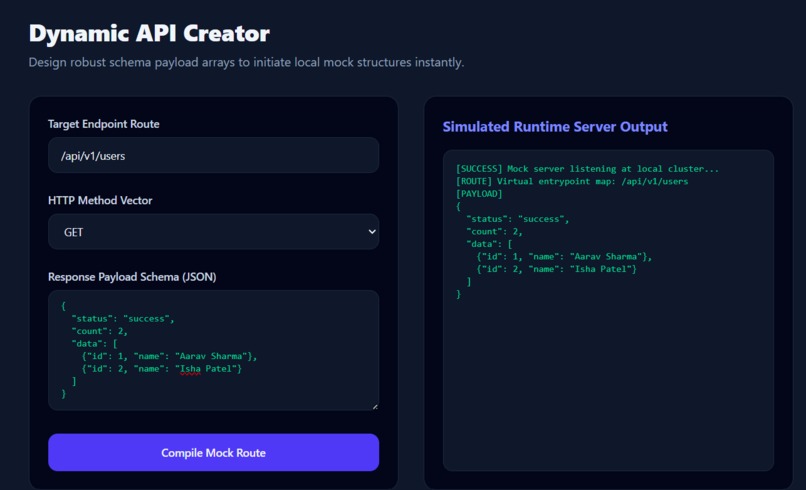Click inside the Response Payload Schema textarea
The height and width of the screenshot is (490, 806).
point(213,350)
